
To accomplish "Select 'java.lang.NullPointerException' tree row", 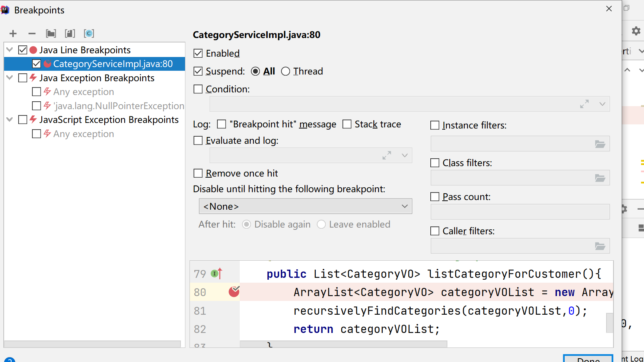I will (x=95, y=106).
